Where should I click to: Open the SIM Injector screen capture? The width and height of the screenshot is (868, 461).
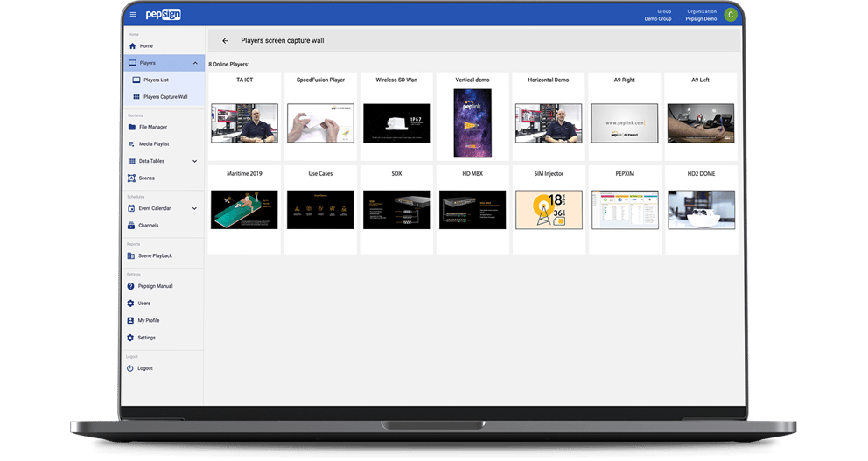549,210
